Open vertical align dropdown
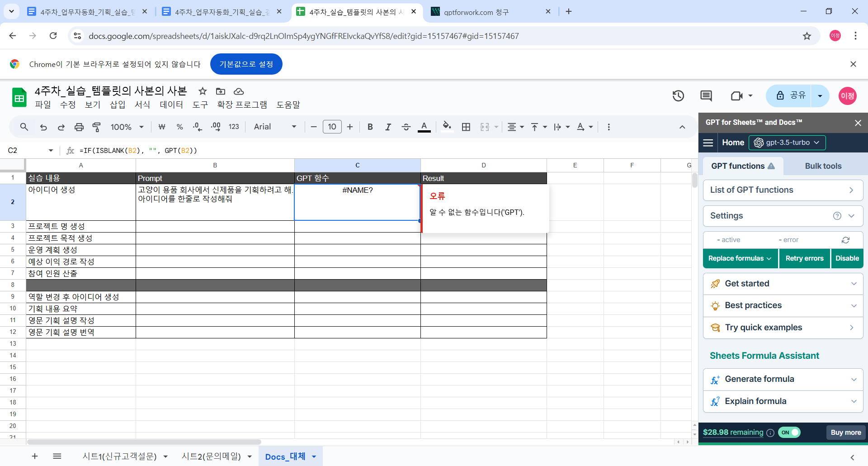This screenshot has width=868, height=466. pos(538,127)
